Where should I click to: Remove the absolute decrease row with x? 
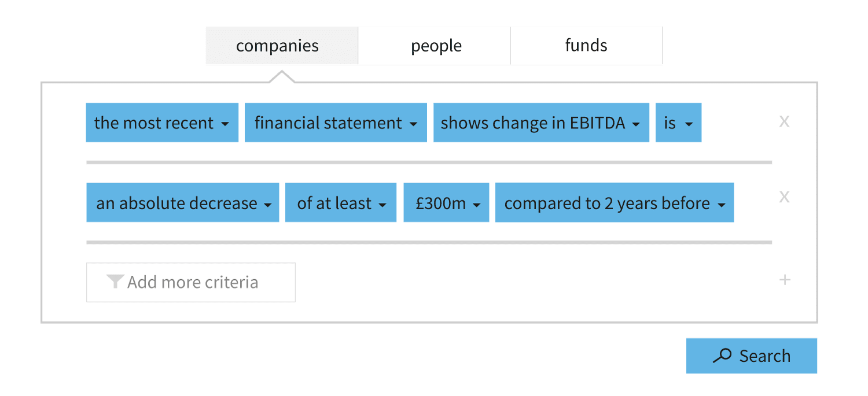coord(784,197)
